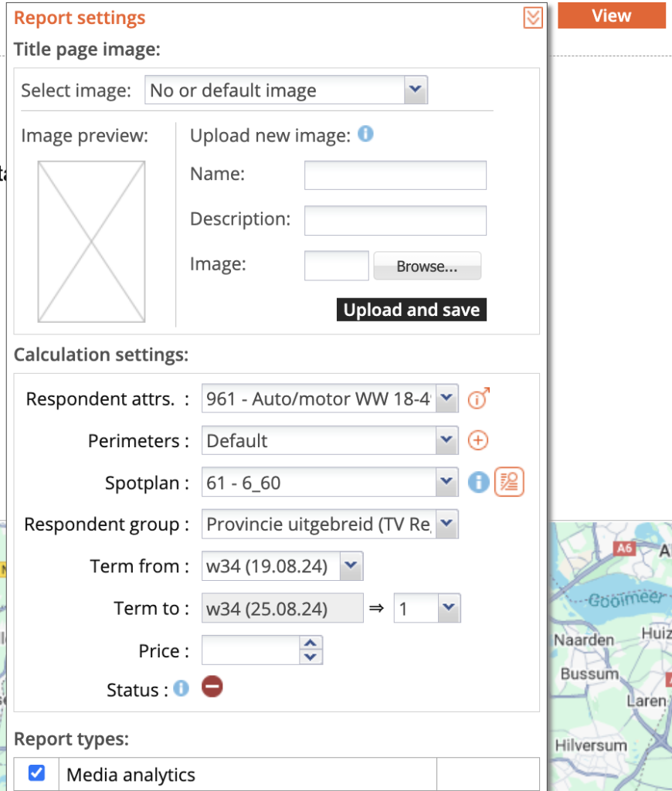Viewport: 672px width, 791px height.
Task: Open the Select image dropdown
Action: point(286,90)
